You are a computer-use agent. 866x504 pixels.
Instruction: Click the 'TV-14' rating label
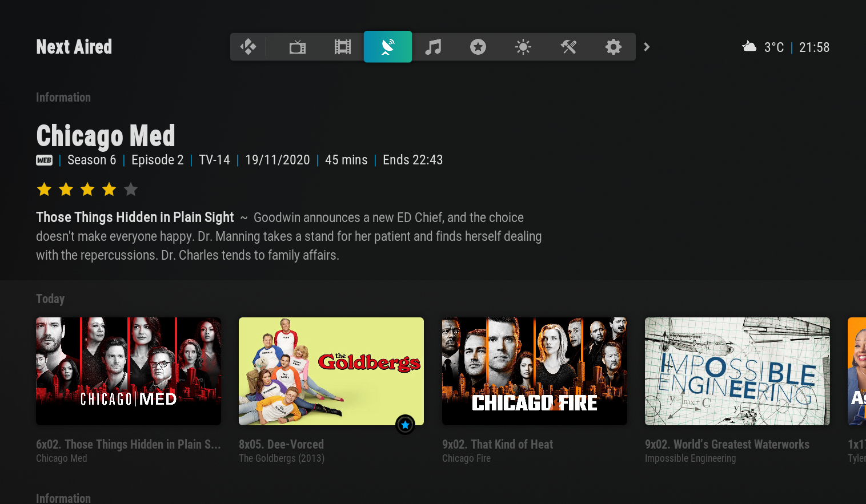click(x=214, y=160)
